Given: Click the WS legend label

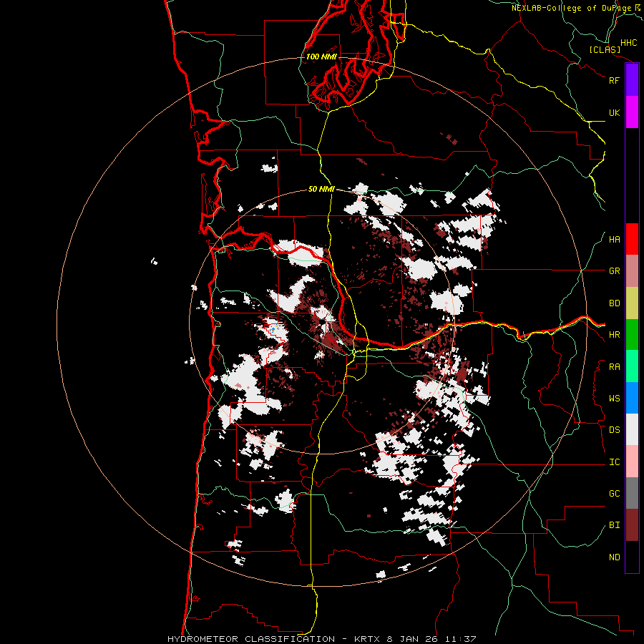Looking at the screenshot, I should tap(614, 399).
